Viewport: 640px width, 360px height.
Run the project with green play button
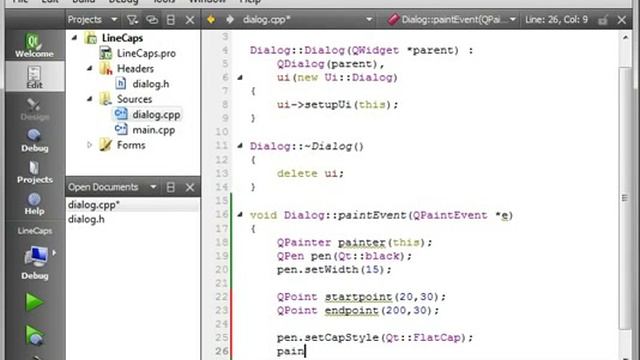click(x=34, y=302)
